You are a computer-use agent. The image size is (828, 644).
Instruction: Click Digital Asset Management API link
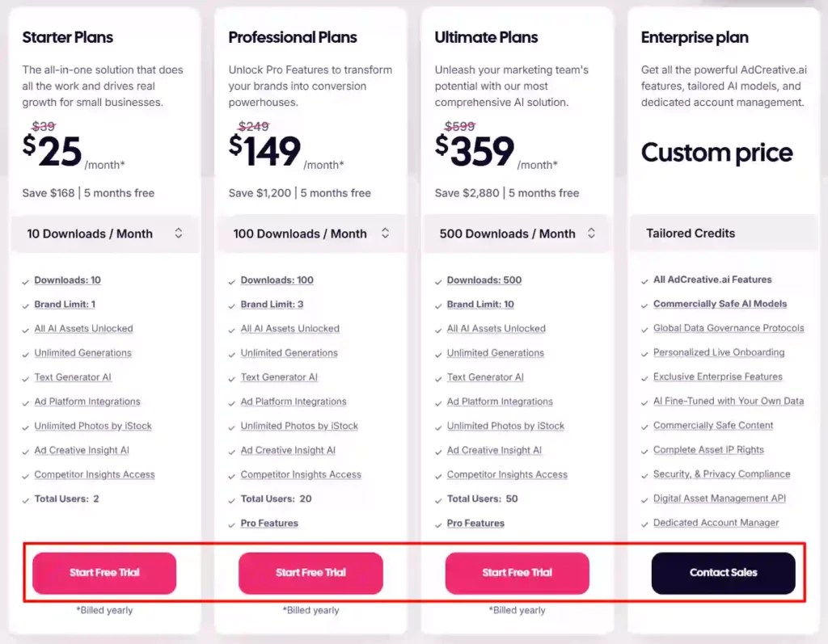point(720,499)
